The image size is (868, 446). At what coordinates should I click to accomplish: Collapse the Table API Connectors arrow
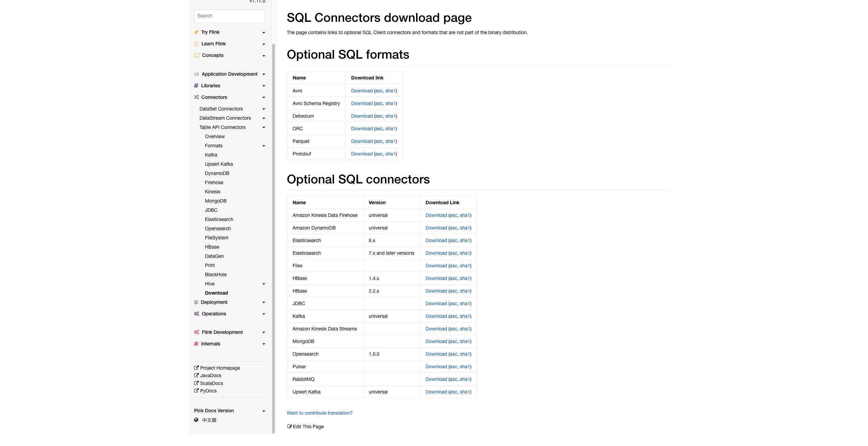point(264,128)
